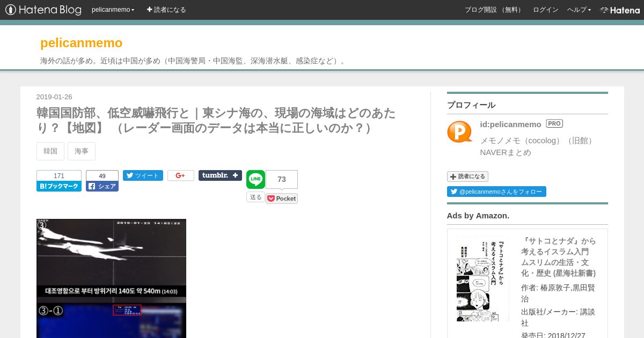644x338 pixels.
Task: Click the tumblr. share button
Action: (x=220, y=175)
